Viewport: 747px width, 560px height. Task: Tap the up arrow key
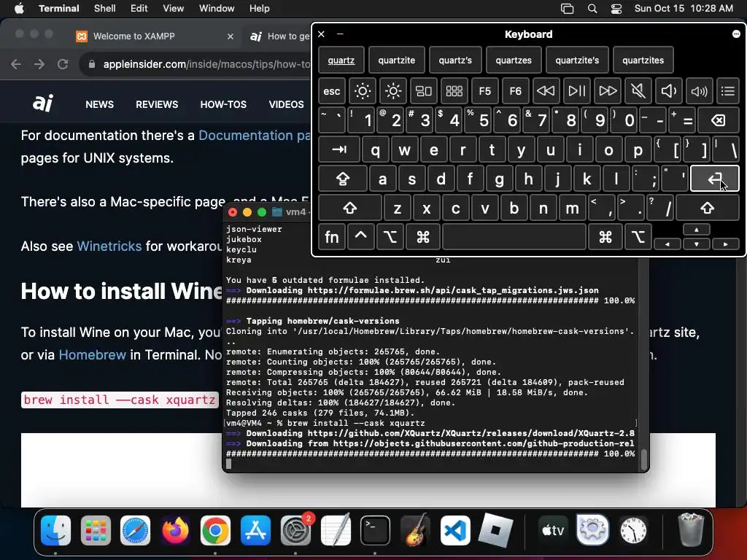tap(697, 230)
